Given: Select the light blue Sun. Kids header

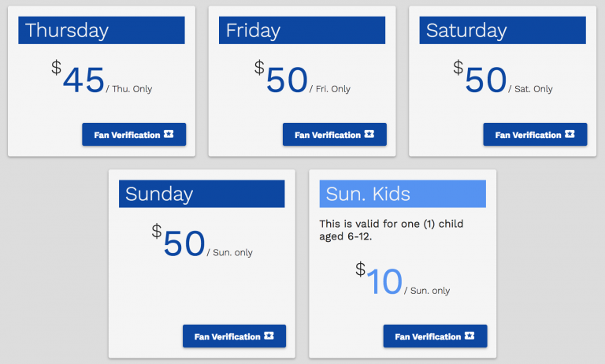Looking at the screenshot, I should 403,194.
